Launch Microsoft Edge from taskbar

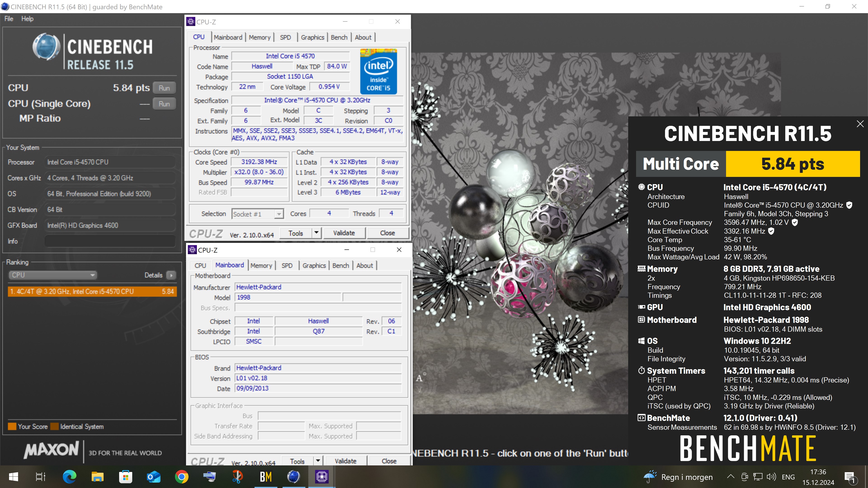(69, 477)
